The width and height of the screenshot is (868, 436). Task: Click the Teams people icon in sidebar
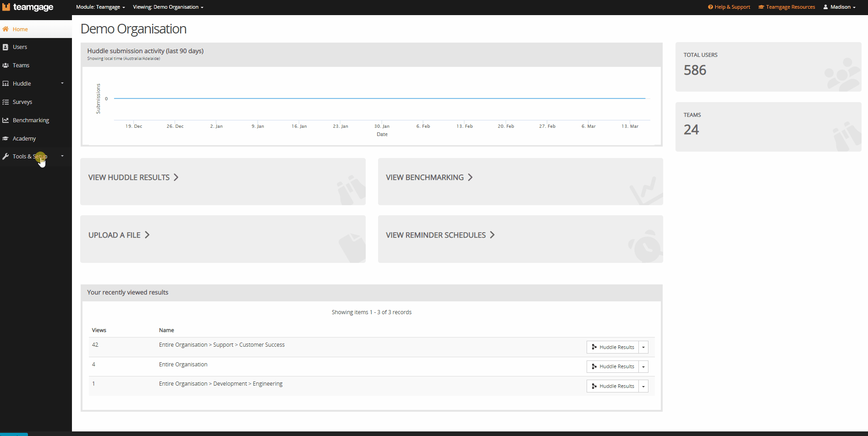(5, 65)
